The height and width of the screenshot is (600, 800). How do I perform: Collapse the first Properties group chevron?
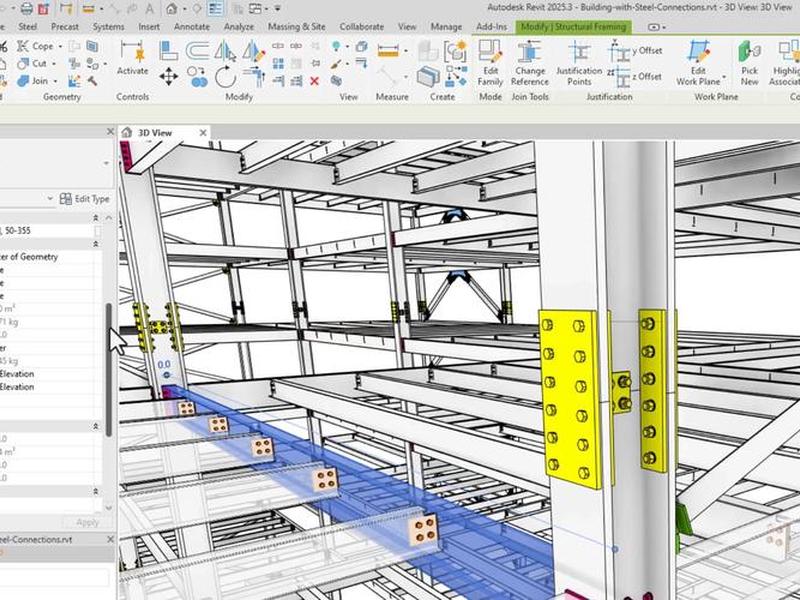tap(95, 218)
